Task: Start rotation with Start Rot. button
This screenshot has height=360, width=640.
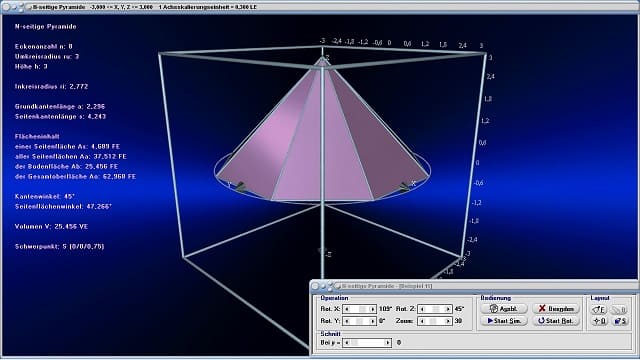Action: pos(556,321)
